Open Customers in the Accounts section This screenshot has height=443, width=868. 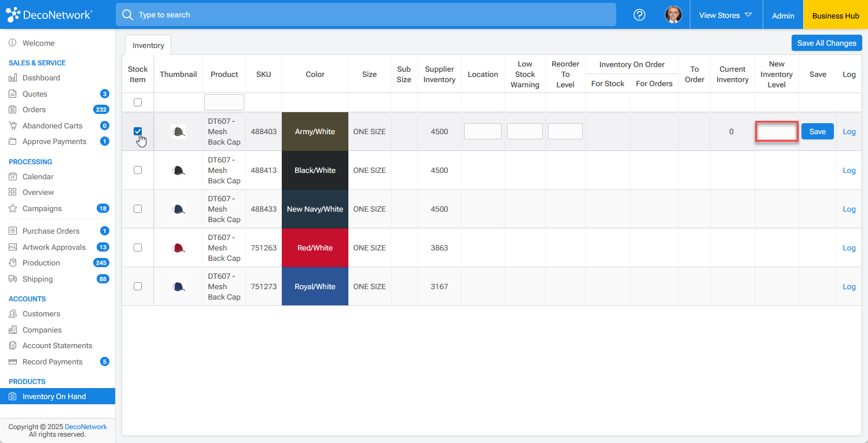click(x=41, y=314)
